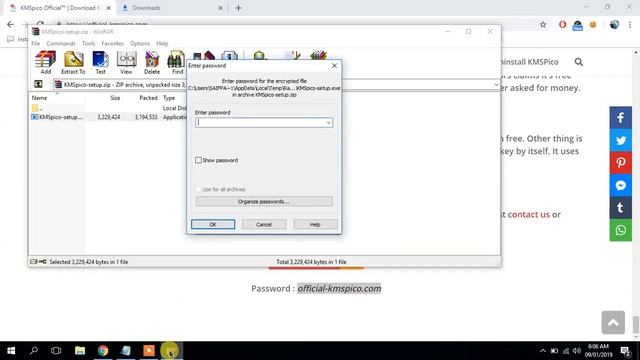The width and height of the screenshot is (640, 360).
Task: Go up one folder level in WinRAR
Action: (38, 84)
